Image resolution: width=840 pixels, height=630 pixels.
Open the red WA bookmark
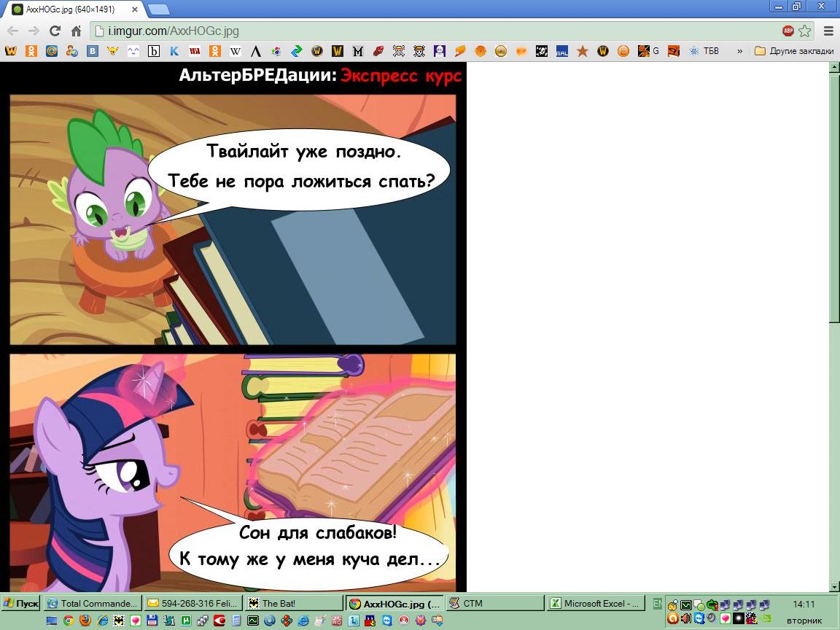pos(195,51)
